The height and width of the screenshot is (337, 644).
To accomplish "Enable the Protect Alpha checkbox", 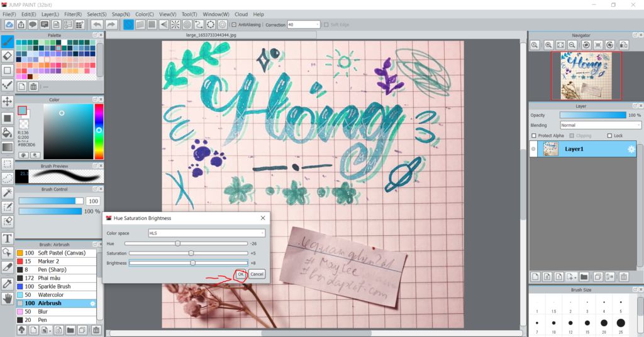I will point(534,135).
